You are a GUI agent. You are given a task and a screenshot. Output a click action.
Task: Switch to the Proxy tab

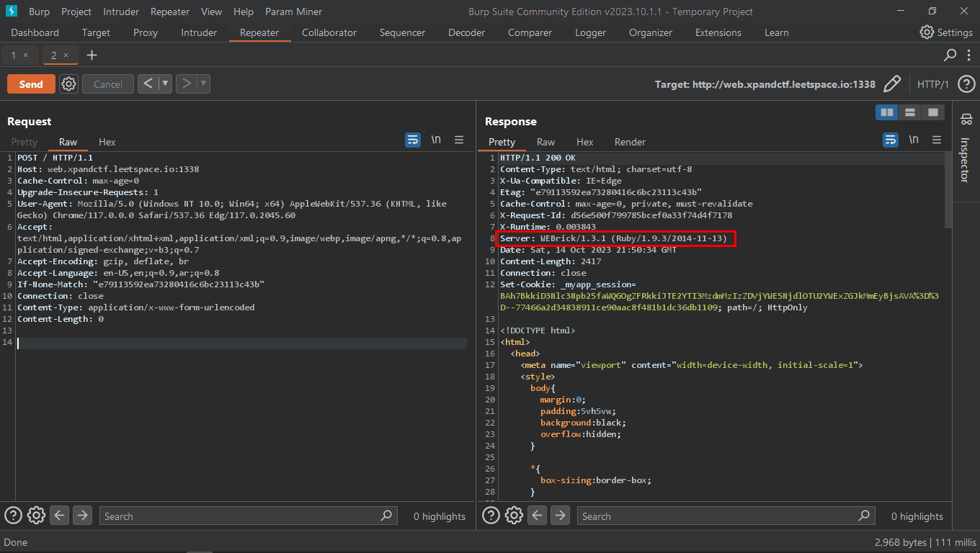point(146,32)
